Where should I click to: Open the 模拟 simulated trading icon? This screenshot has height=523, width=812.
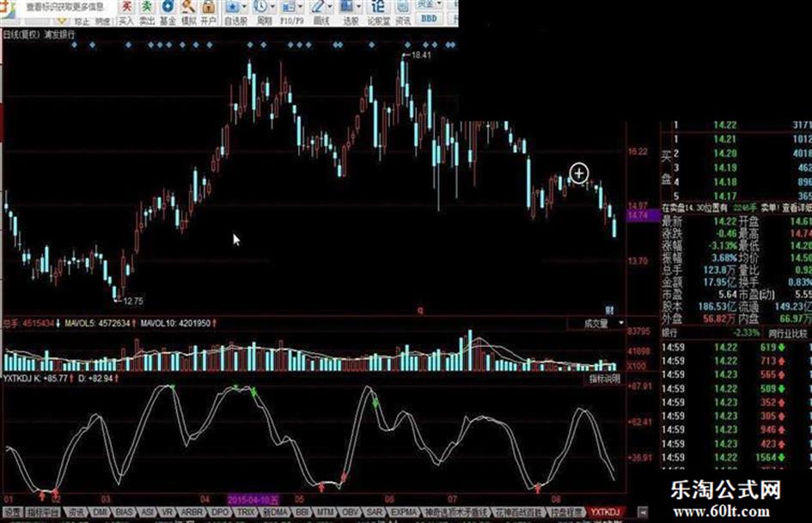pos(188,12)
